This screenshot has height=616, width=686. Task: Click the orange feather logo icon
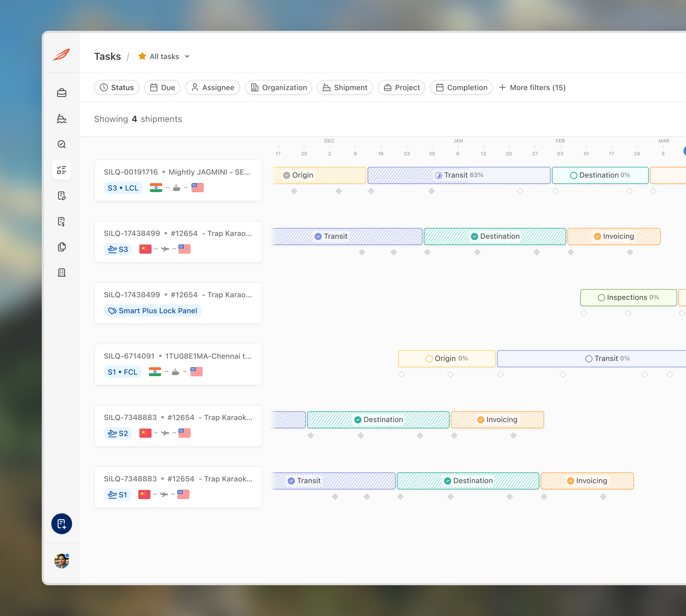[62, 54]
